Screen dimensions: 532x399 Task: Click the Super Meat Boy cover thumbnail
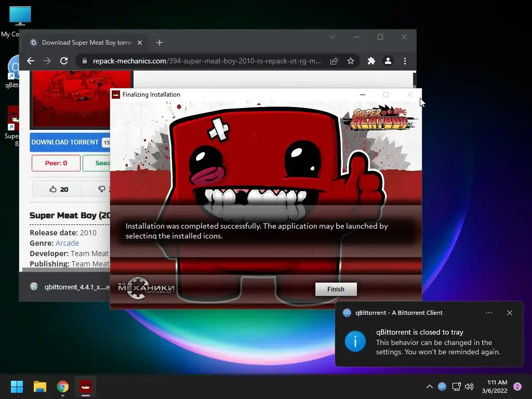pos(81,99)
